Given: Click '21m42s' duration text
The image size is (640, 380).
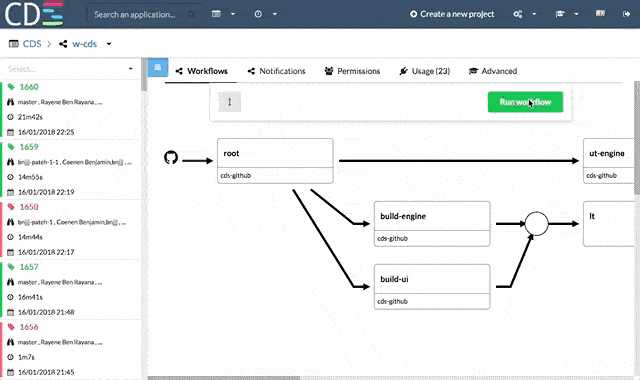Looking at the screenshot, I should pos(30,117).
